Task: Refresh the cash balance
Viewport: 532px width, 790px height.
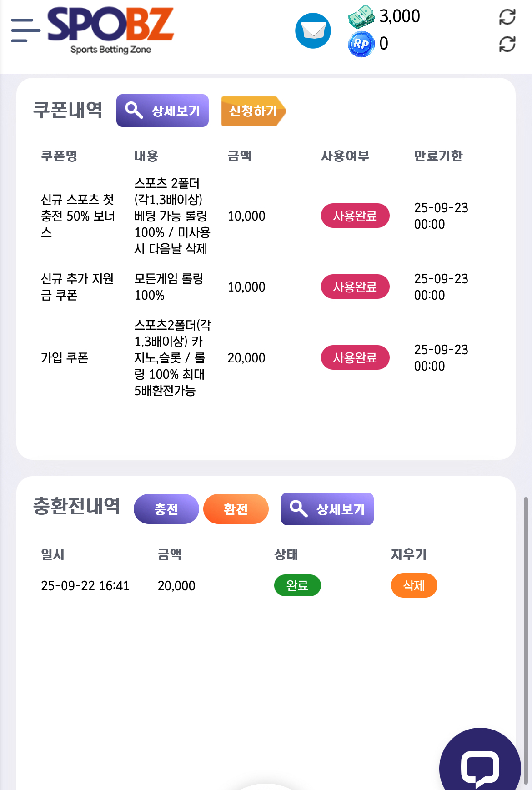Action: pyautogui.click(x=507, y=17)
